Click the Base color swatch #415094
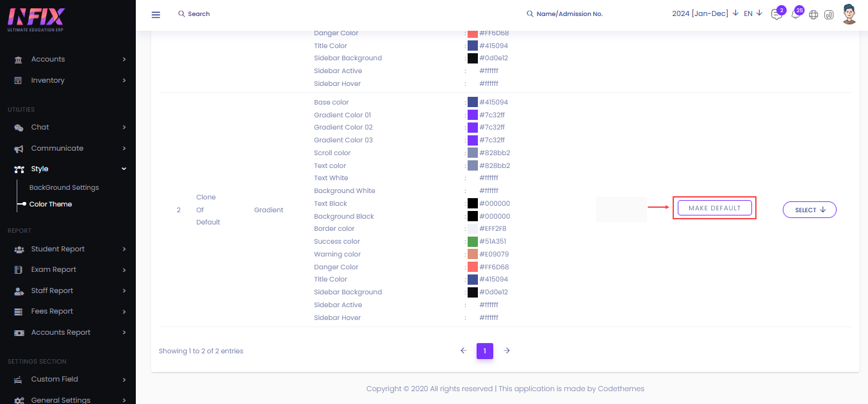The width and height of the screenshot is (868, 404). (x=473, y=103)
